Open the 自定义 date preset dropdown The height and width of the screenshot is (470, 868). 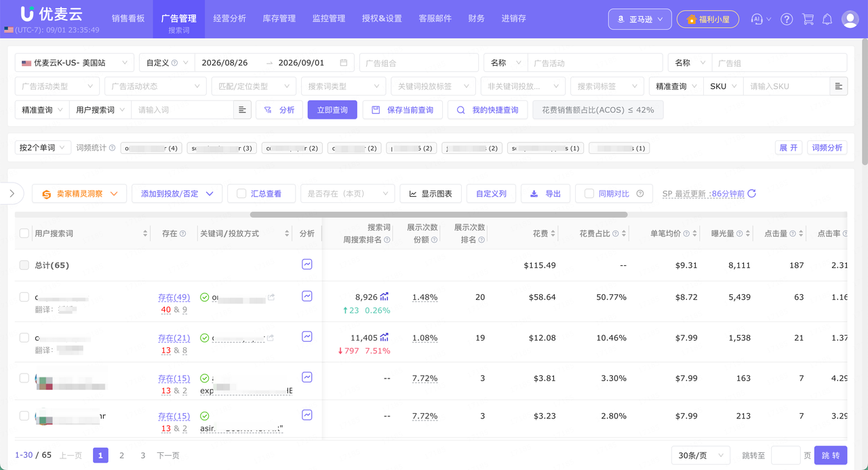click(x=167, y=62)
